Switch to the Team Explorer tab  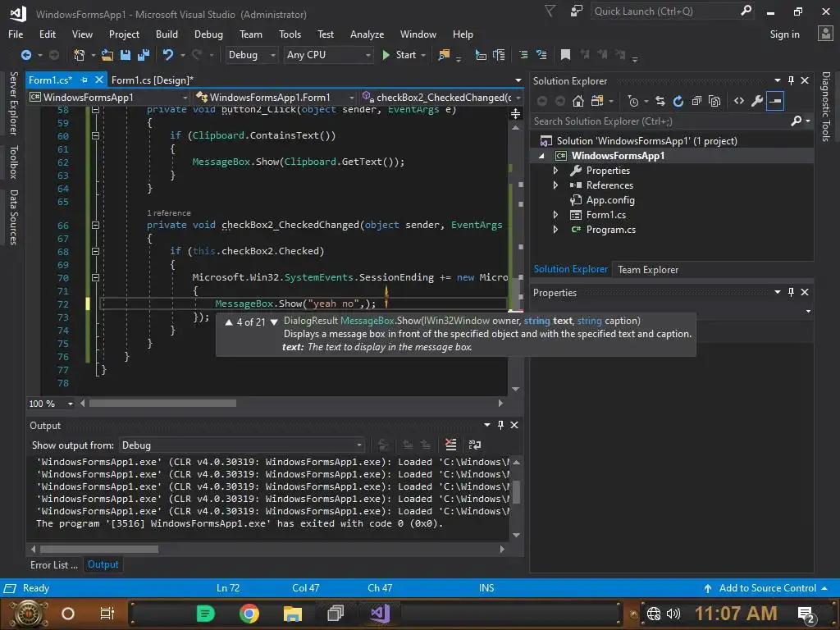tap(648, 269)
